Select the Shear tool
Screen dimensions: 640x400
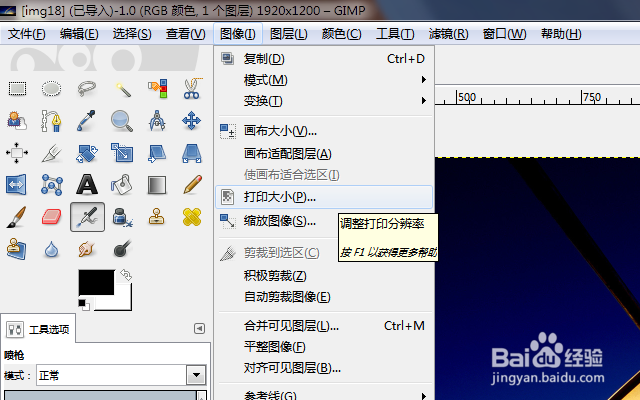coord(157,153)
